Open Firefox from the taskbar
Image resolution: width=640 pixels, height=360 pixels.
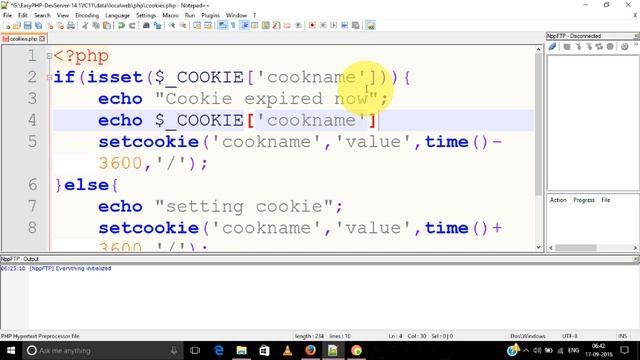point(310,350)
